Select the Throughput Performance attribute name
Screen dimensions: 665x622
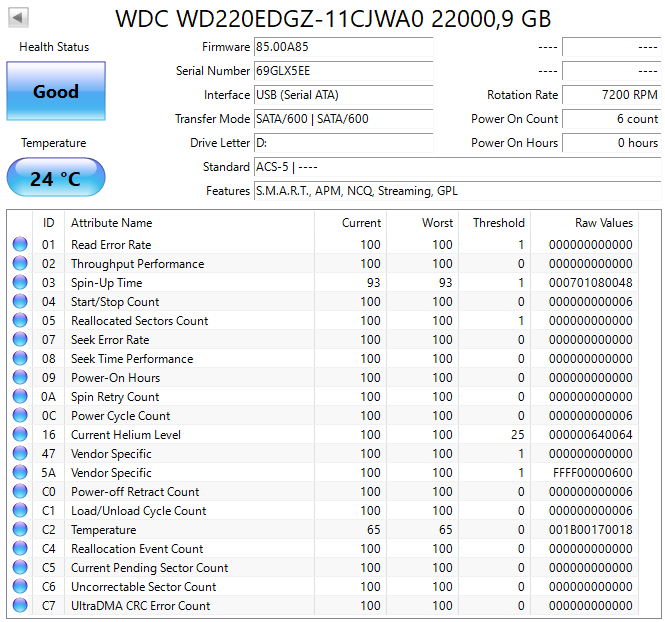point(137,264)
